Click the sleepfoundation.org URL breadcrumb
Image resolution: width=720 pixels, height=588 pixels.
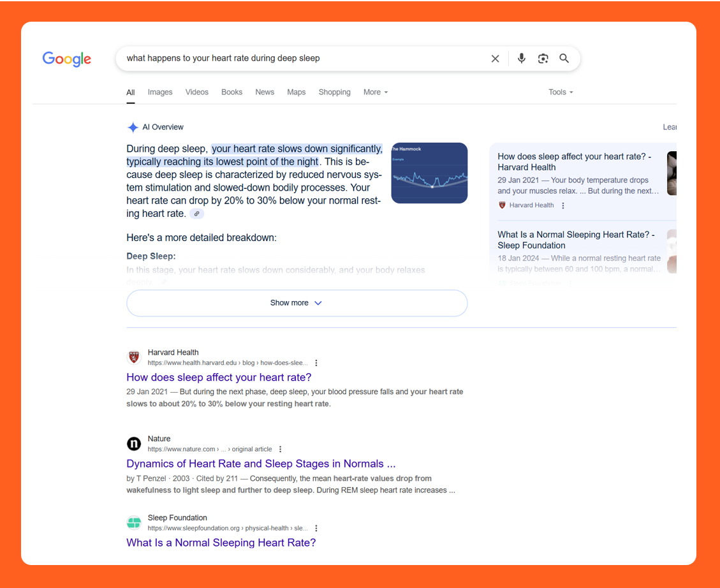228,528
